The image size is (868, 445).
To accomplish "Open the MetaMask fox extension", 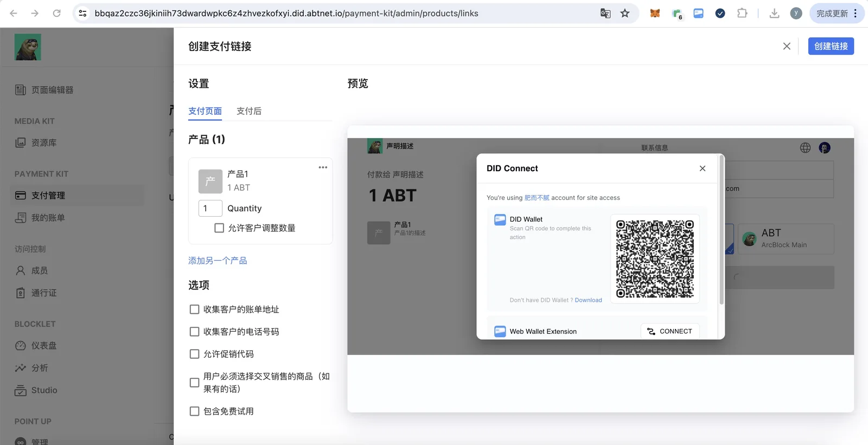I will coord(655,13).
